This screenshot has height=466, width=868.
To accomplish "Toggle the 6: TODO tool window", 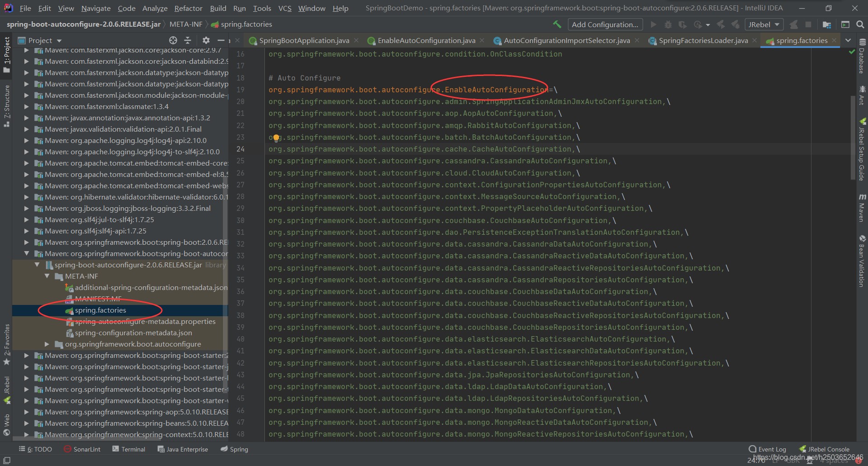I will point(35,449).
